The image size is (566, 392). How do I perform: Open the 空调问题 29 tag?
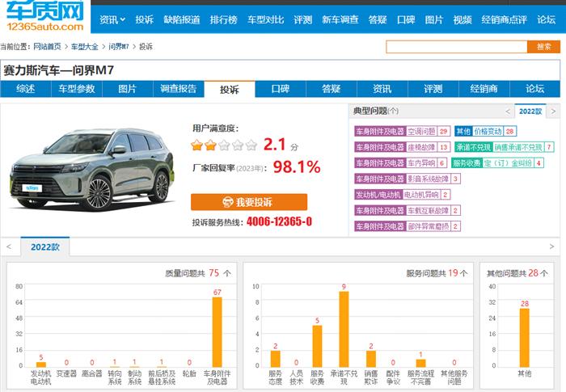[402, 132]
